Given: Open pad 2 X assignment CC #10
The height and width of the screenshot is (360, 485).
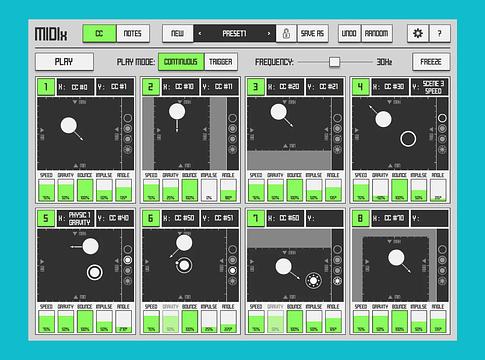Looking at the screenshot, I should [180, 87].
